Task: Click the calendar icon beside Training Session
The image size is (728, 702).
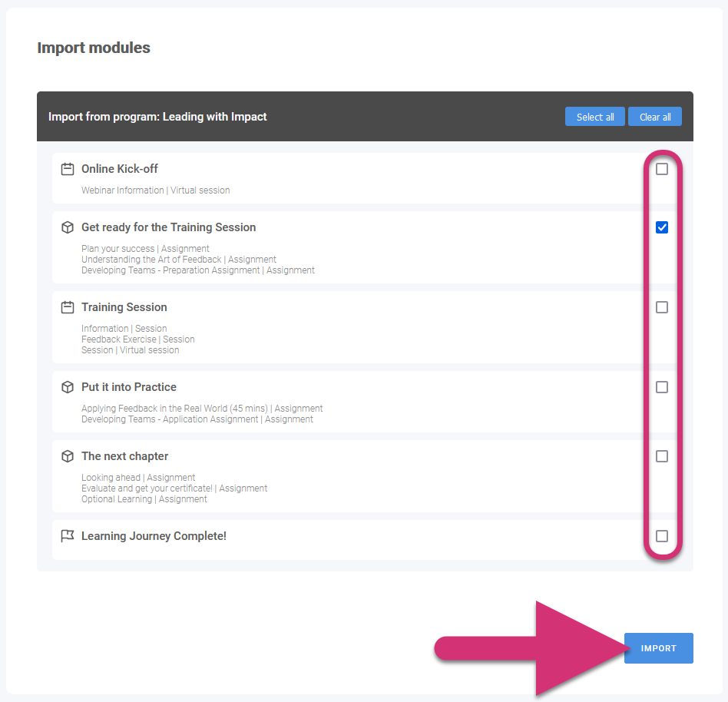Action: (x=67, y=306)
